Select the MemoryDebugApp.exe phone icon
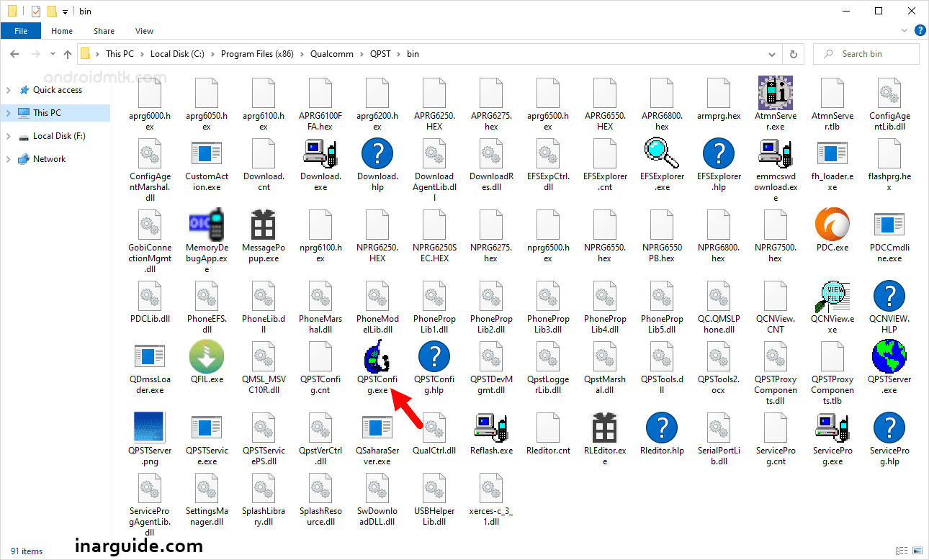The width and height of the screenshot is (929, 560). click(207, 225)
